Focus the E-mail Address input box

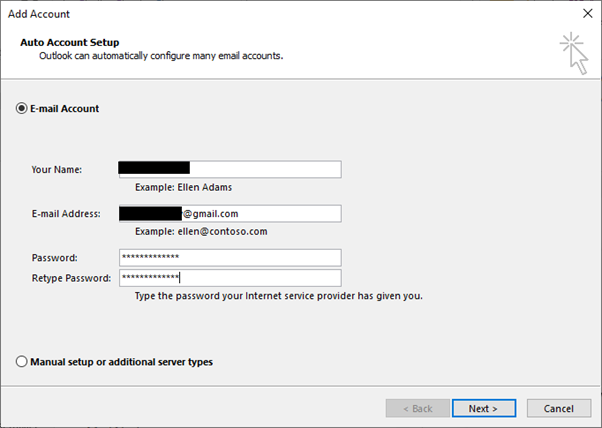click(x=264, y=213)
